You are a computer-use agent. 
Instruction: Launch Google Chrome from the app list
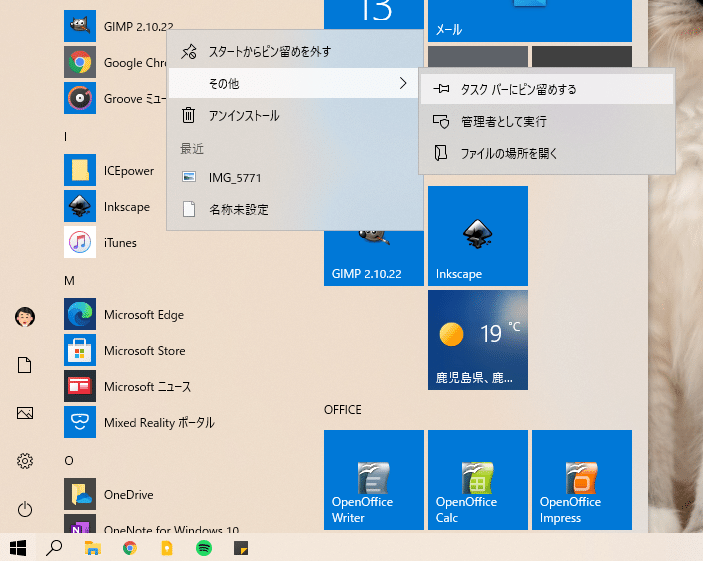[115, 62]
